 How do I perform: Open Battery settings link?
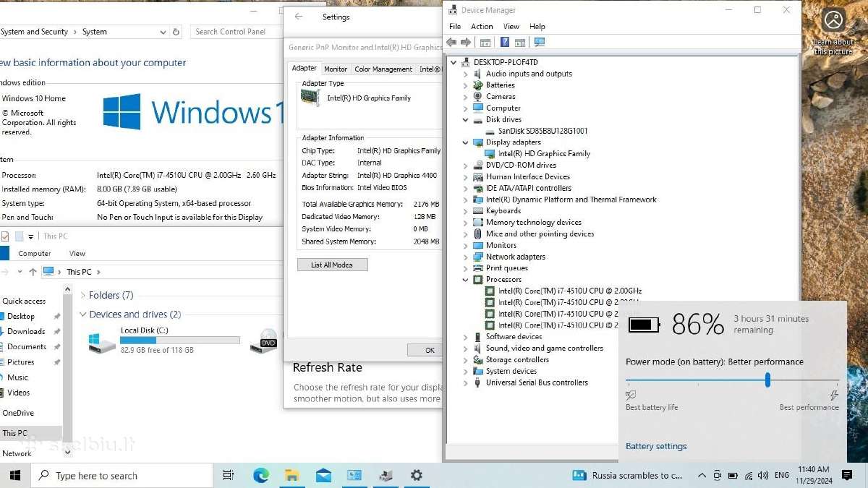coord(656,446)
